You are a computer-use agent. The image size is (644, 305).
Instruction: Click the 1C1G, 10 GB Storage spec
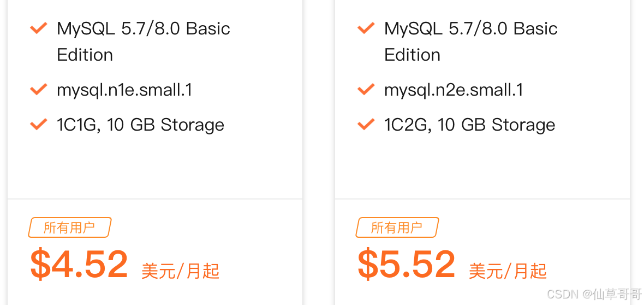140,125
